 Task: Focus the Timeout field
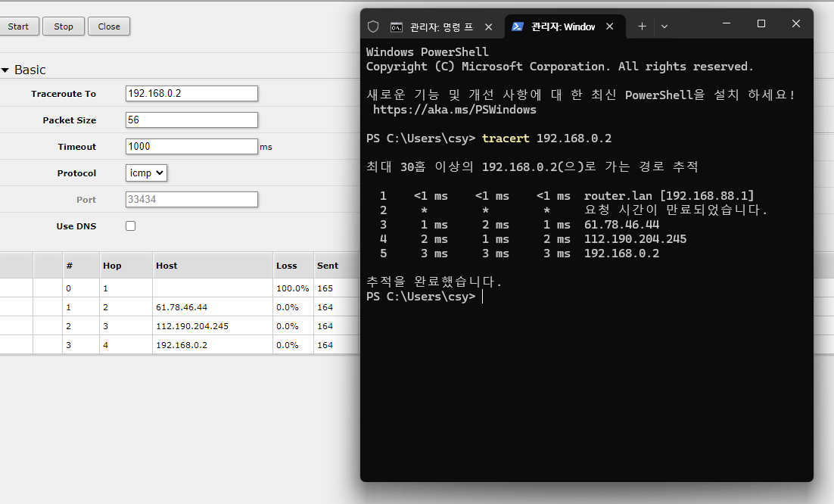pos(191,146)
